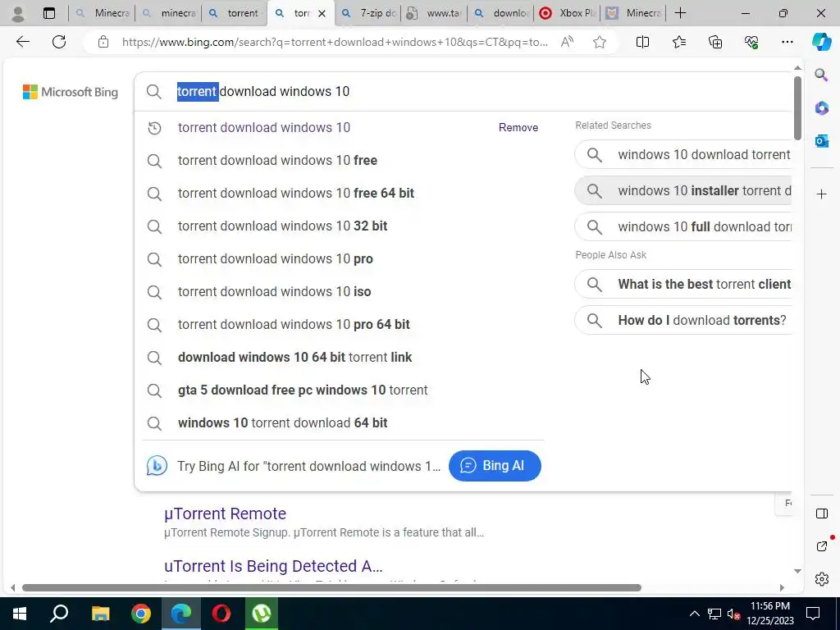Open Settings and more ellipsis menu

point(787,42)
